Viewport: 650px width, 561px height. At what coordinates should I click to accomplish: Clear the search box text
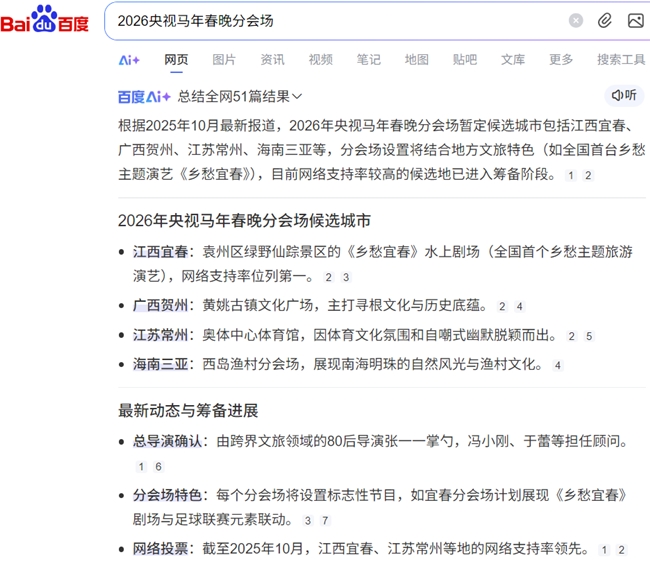tap(576, 21)
